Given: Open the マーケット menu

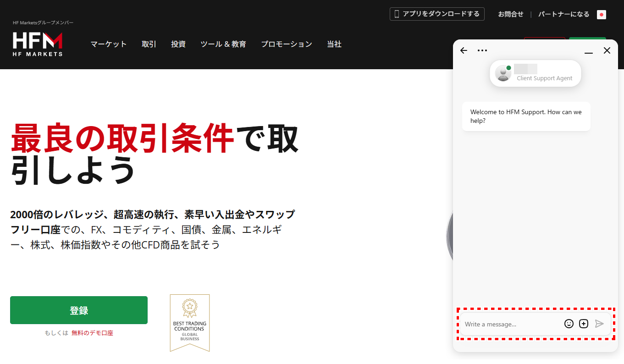Looking at the screenshot, I should point(109,44).
